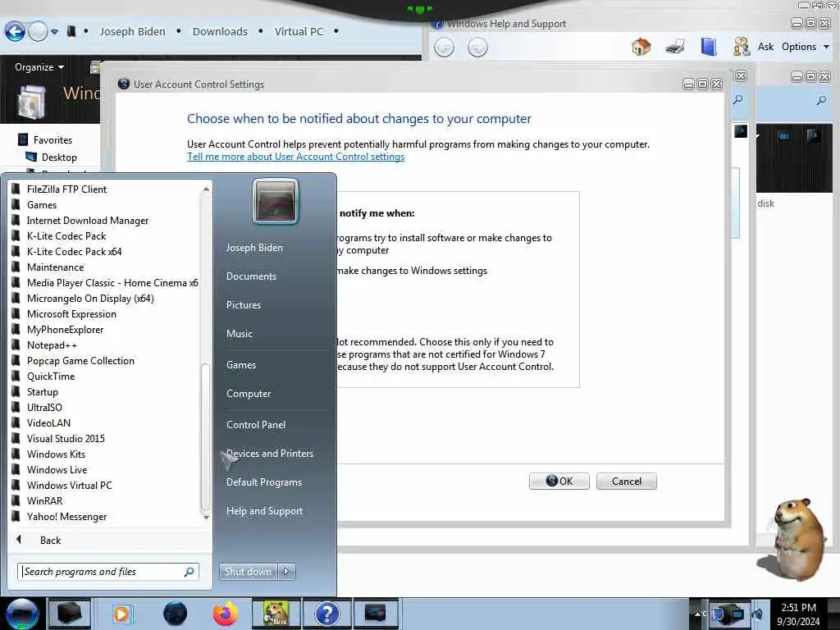Click the WinRAR folder icon
840x630 pixels.
tap(16, 500)
